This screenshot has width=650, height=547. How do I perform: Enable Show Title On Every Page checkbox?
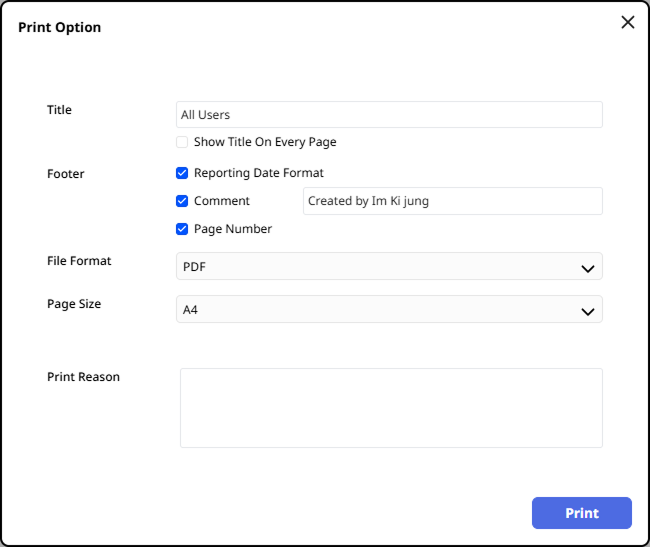click(182, 142)
